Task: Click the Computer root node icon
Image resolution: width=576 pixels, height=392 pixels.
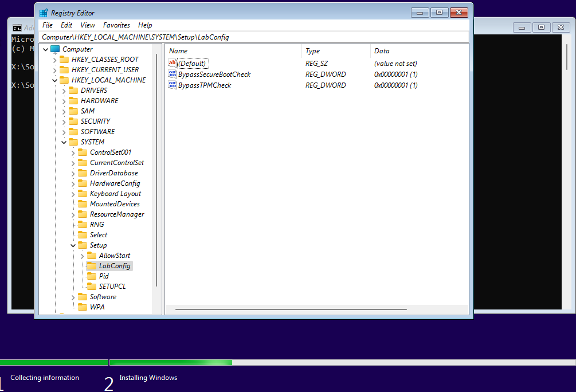Action: [56, 49]
